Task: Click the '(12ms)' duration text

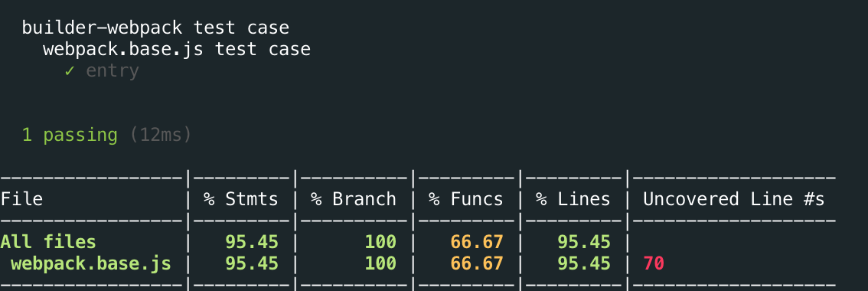Action: coord(161,135)
